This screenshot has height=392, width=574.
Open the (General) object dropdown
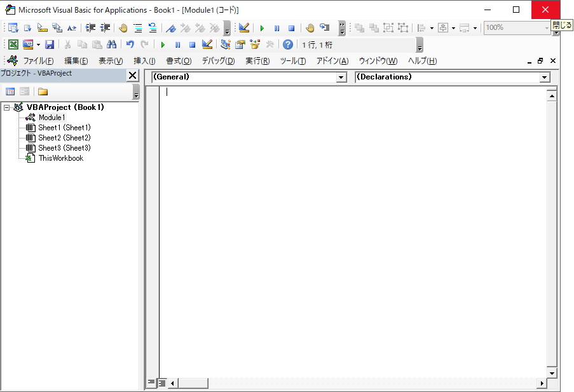tap(341, 78)
